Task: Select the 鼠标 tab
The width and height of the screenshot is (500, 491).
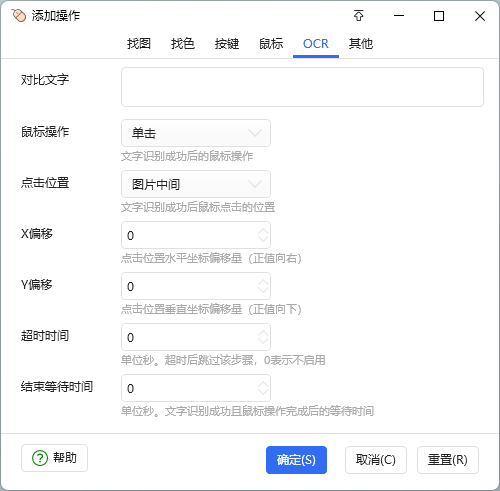Action: 271,44
